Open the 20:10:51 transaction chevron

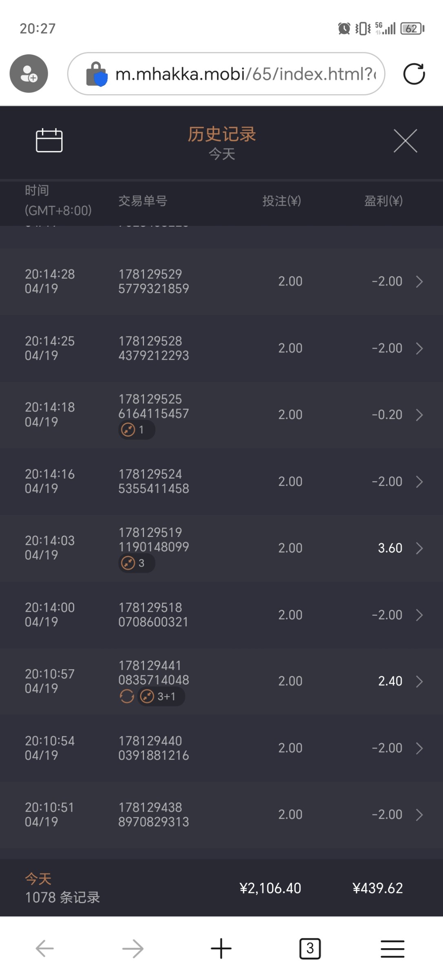419,815
